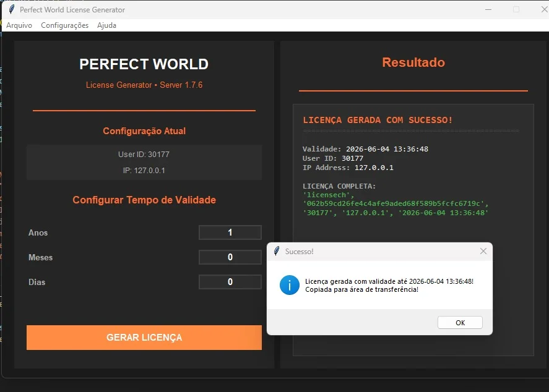549x392 pixels.
Task: Click the blue info icon in dialog
Action: [290, 285]
